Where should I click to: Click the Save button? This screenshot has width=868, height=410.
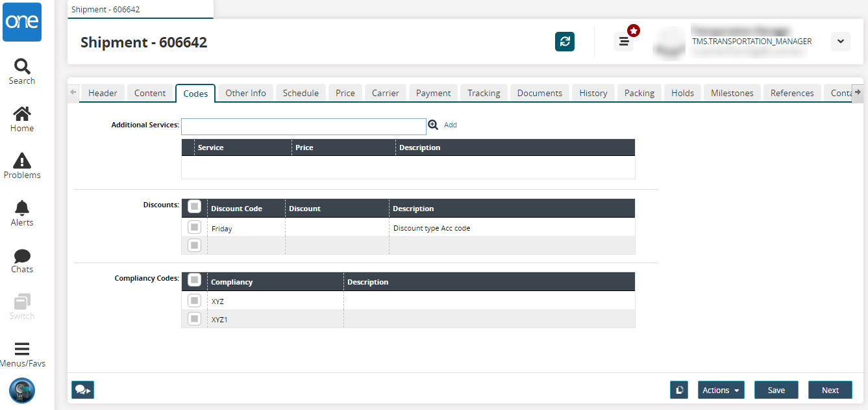[x=776, y=390]
